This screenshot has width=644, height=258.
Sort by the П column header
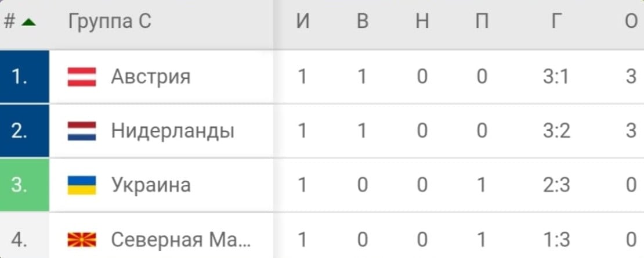[x=482, y=22]
